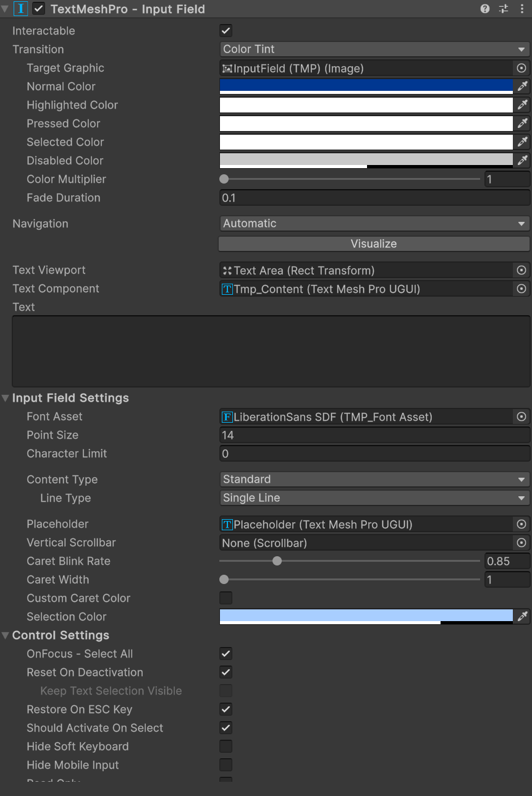This screenshot has width=532, height=796.
Task: Click Caret Blink Rate numeric field showing 0.85
Action: (x=507, y=561)
